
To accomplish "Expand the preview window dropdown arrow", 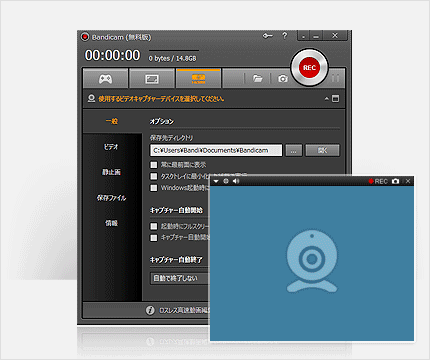I will pos(216,181).
